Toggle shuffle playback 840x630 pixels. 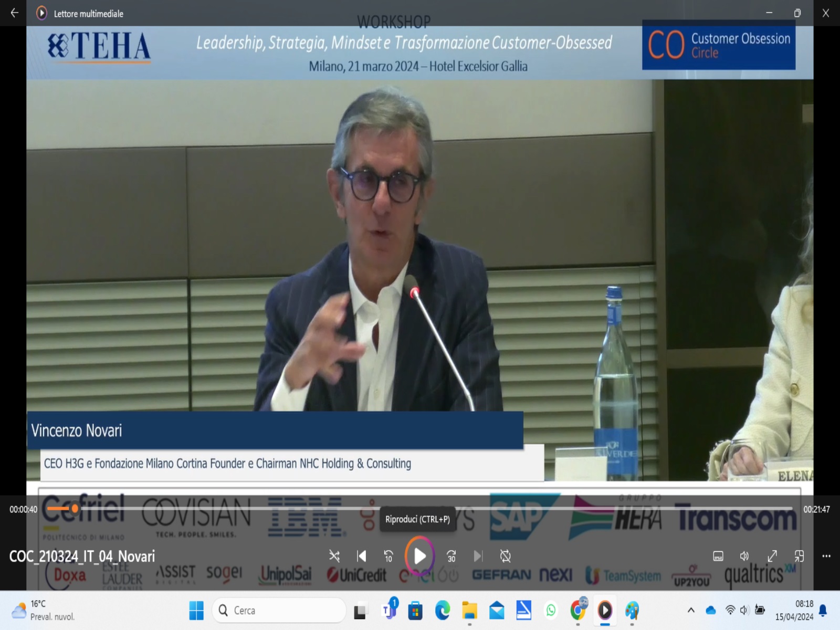point(334,556)
